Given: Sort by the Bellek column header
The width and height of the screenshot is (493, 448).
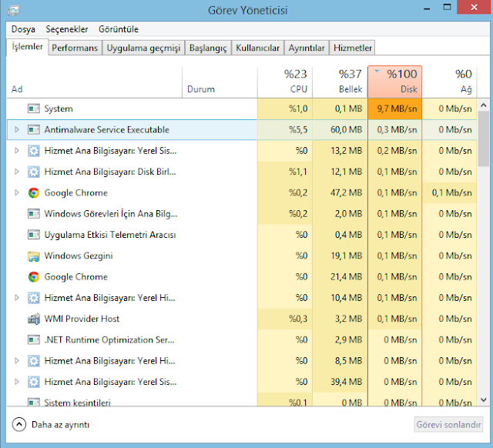Looking at the screenshot, I should click(x=340, y=82).
